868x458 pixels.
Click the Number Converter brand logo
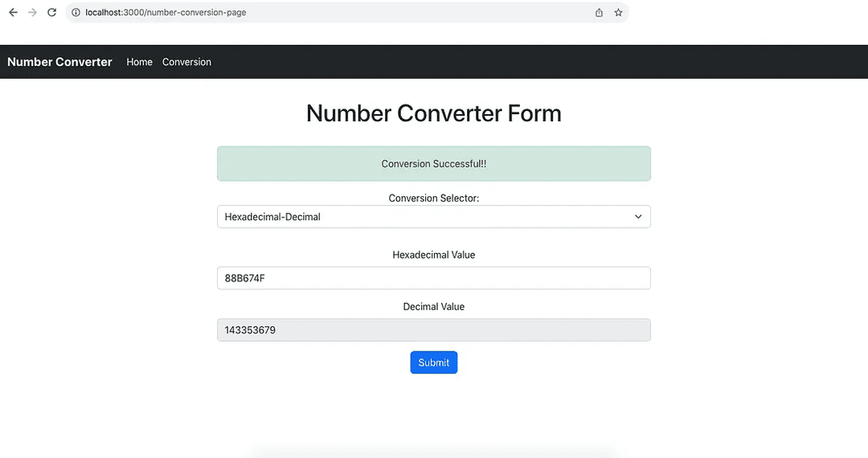(59, 62)
